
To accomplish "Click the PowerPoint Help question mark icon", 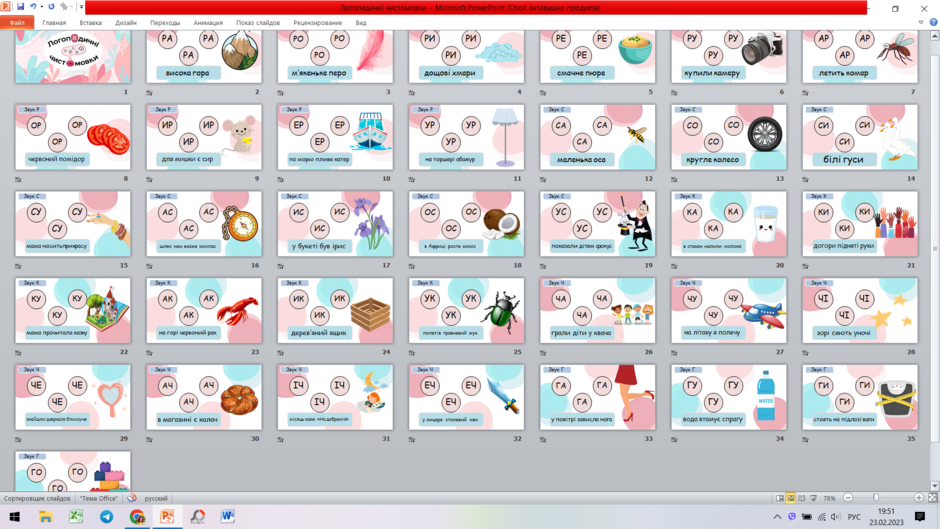I will (933, 22).
